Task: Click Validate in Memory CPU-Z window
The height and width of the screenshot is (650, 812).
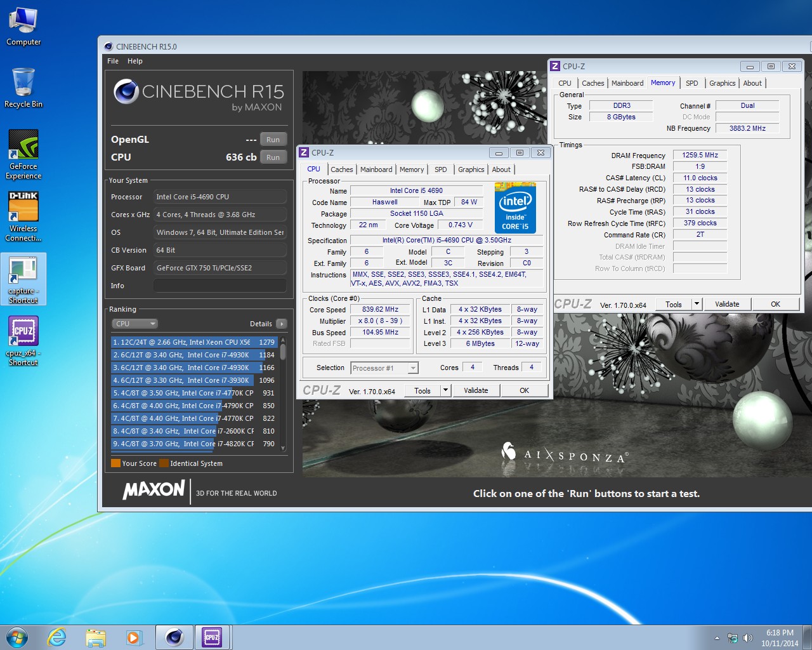Action: [727, 304]
